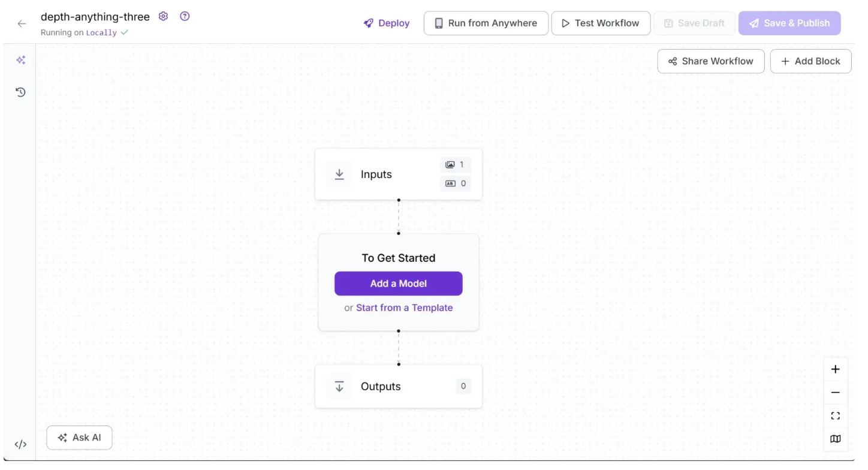The image size is (868, 470).
Task: Fit workflow view to screen
Action: coord(835,416)
